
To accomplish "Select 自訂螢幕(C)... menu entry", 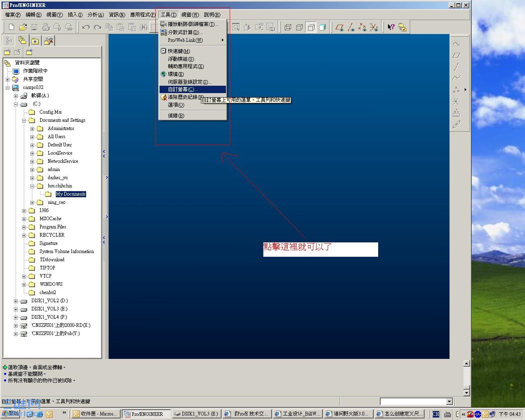I will (x=192, y=89).
